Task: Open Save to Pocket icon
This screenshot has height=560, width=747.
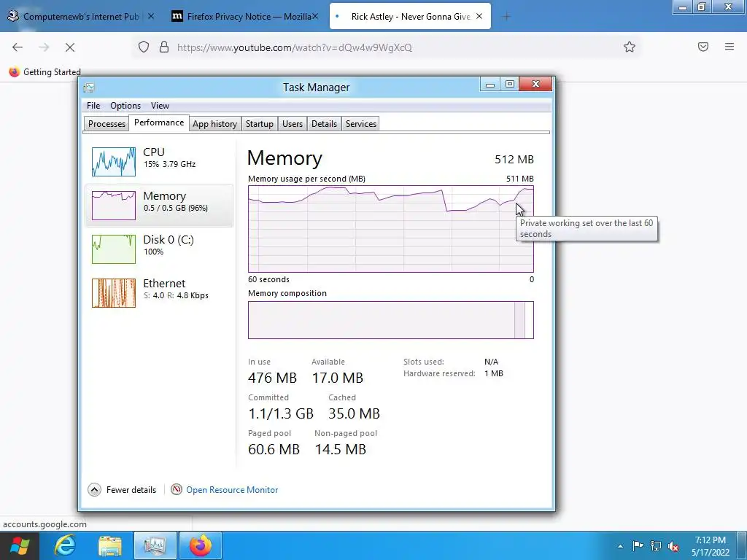Action: pyautogui.click(x=703, y=47)
